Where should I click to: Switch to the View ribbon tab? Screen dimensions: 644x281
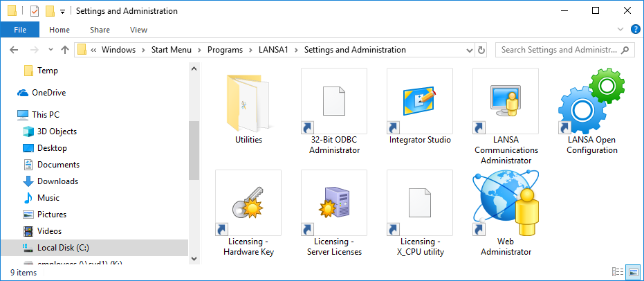pos(138,30)
